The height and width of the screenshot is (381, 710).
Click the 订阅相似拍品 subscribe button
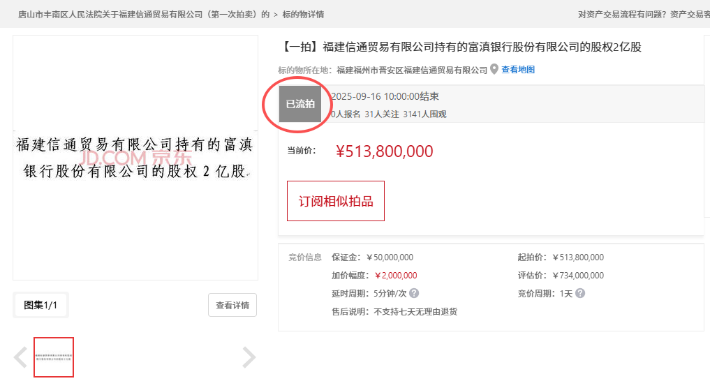[x=336, y=201]
